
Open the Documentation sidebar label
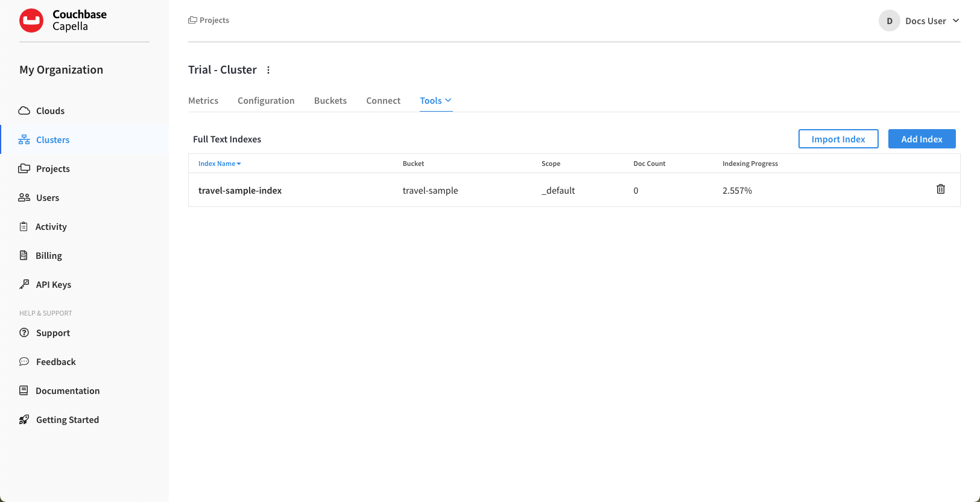click(68, 390)
